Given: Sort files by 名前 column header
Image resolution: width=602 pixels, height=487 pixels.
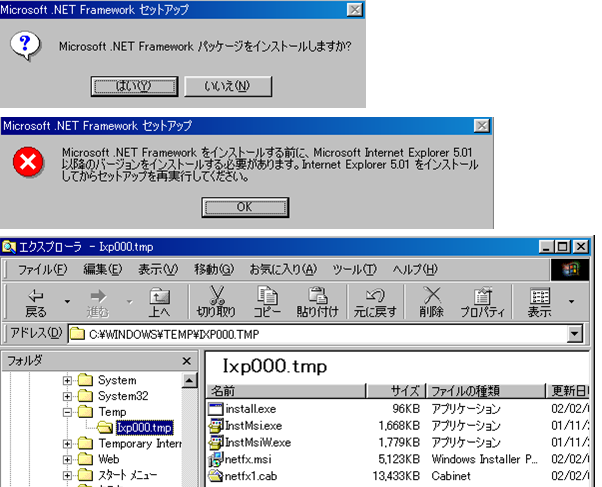Looking at the screenshot, I should [286, 391].
